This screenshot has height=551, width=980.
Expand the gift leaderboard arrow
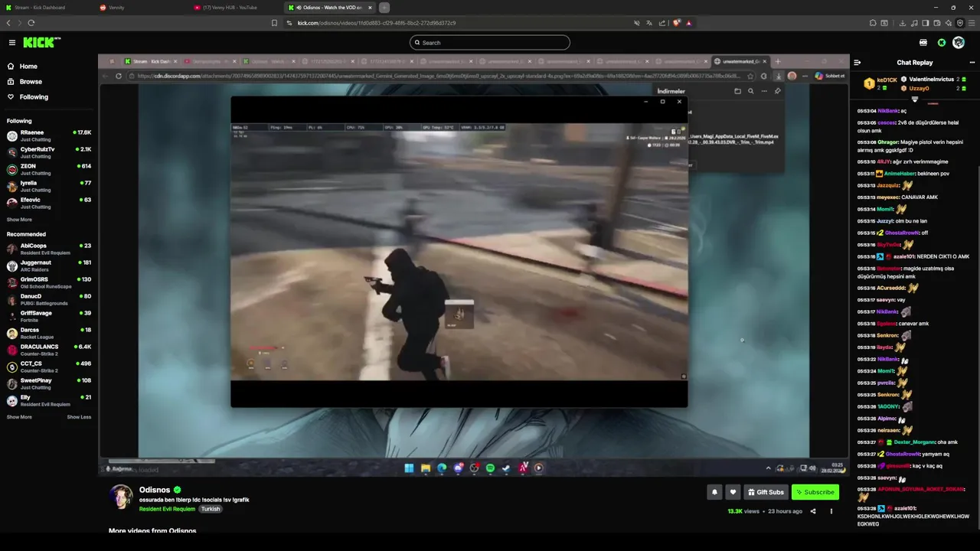pyautogui.click(x=915, y=99)
